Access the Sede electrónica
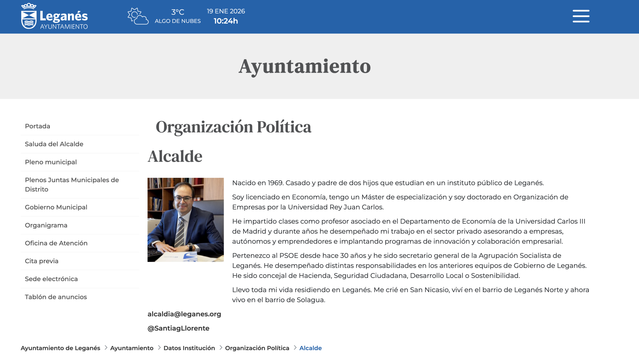This screenshot has width=639, height=364. coord(51,279)
